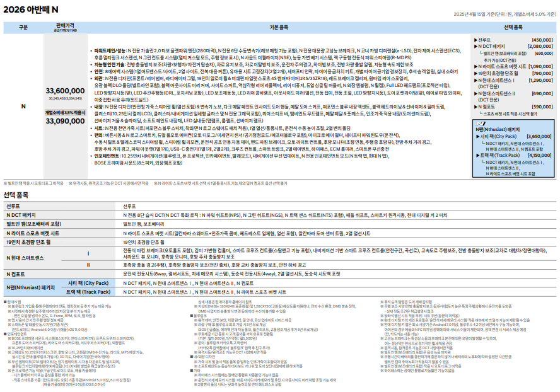The width and height of the screenshot is (560, 392).
Task: Click the "선택 품목" section heading above the lower table
Action: [16, 195]
